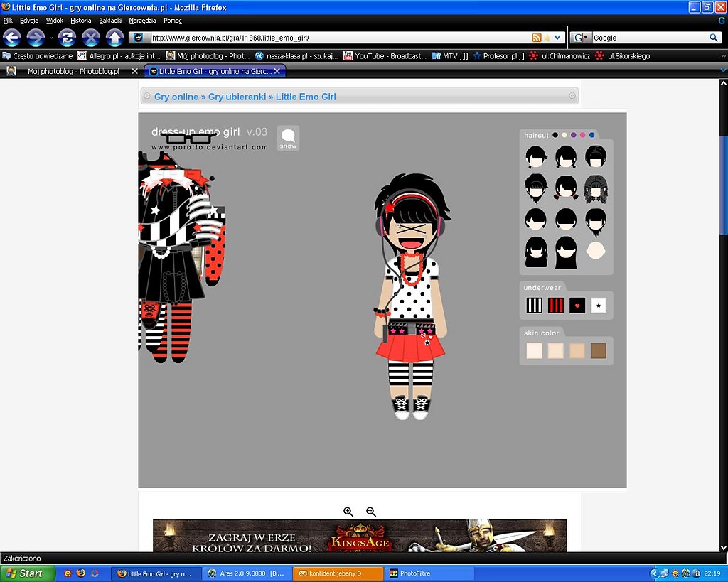Run the search with the magnifier icon
Viewport: 728px width, 582px height.
tap(714, 38)
